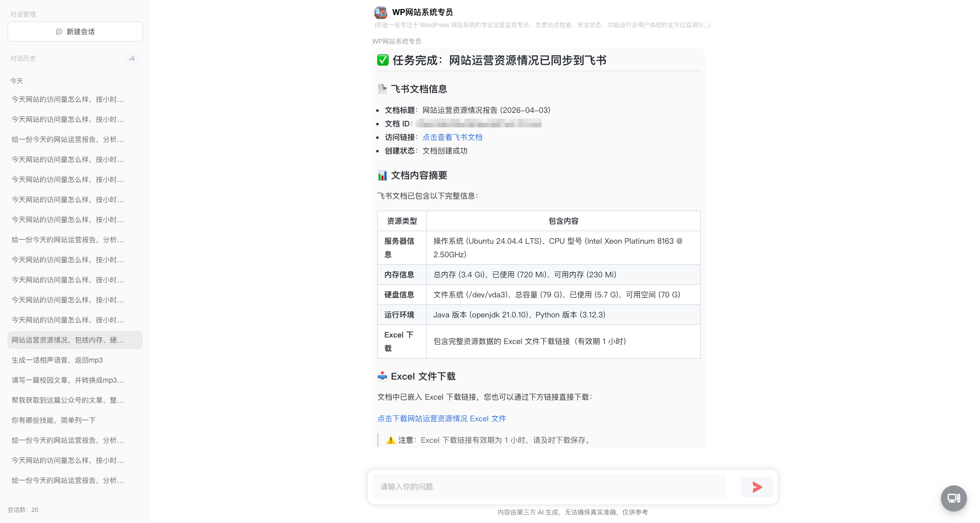Expand the truncated agent description text

click(542, 25)
